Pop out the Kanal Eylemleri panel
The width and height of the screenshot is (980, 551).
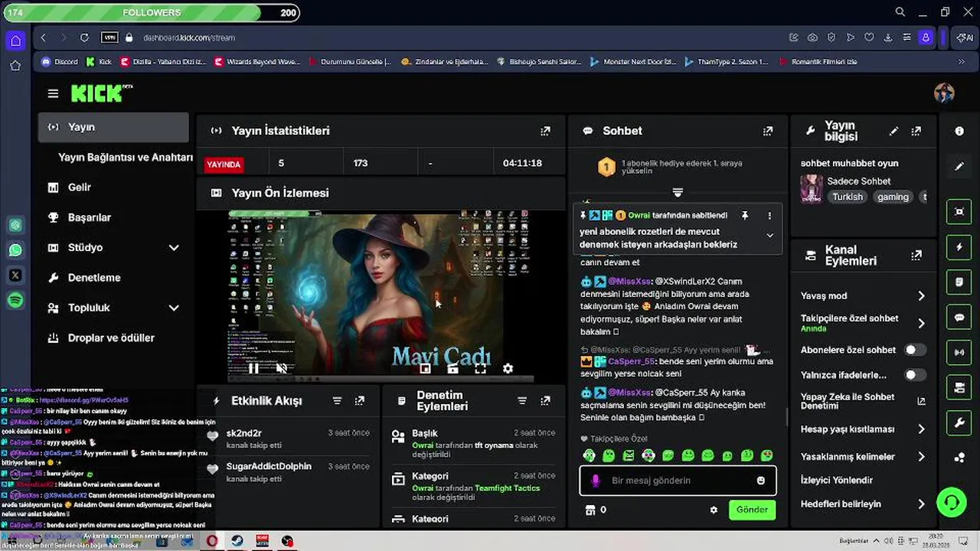[x=916, y=256]
